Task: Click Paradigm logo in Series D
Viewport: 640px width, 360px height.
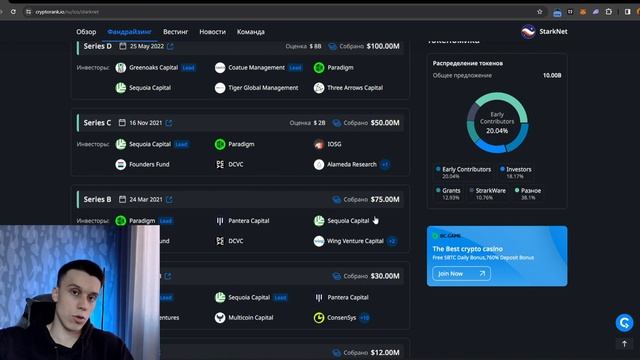Action: pos(319,68)
